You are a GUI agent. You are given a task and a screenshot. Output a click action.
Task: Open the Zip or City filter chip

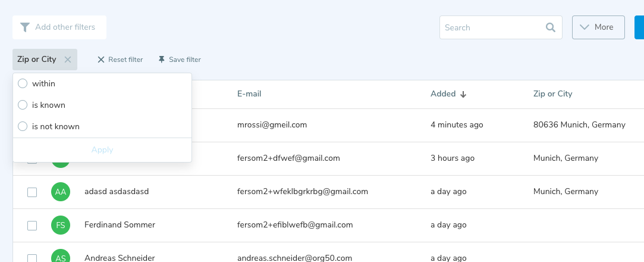click(37, 60)
